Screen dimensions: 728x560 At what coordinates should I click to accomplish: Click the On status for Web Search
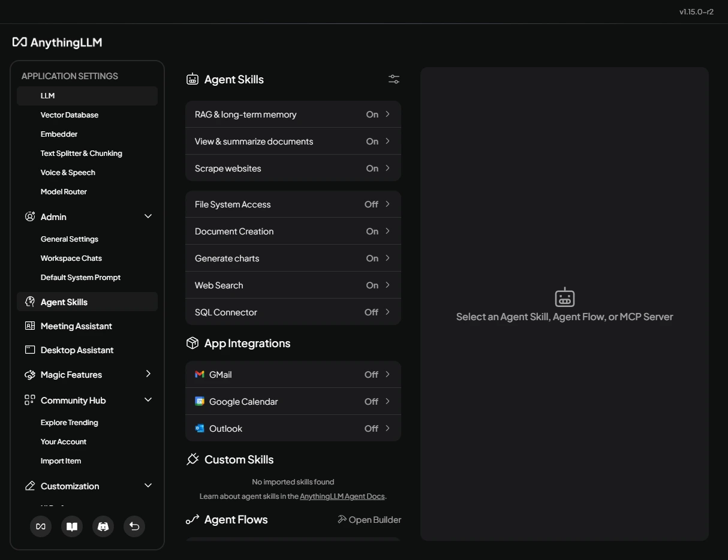point(372,285)
